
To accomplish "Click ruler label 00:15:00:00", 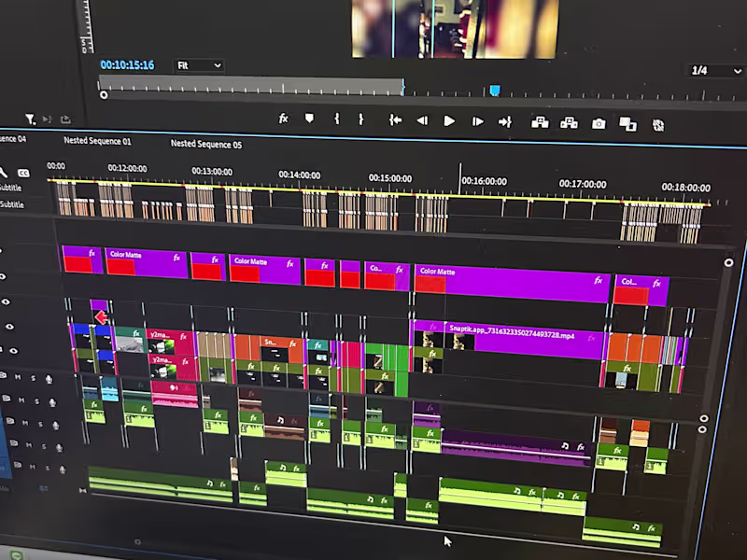I will point(390,178).
